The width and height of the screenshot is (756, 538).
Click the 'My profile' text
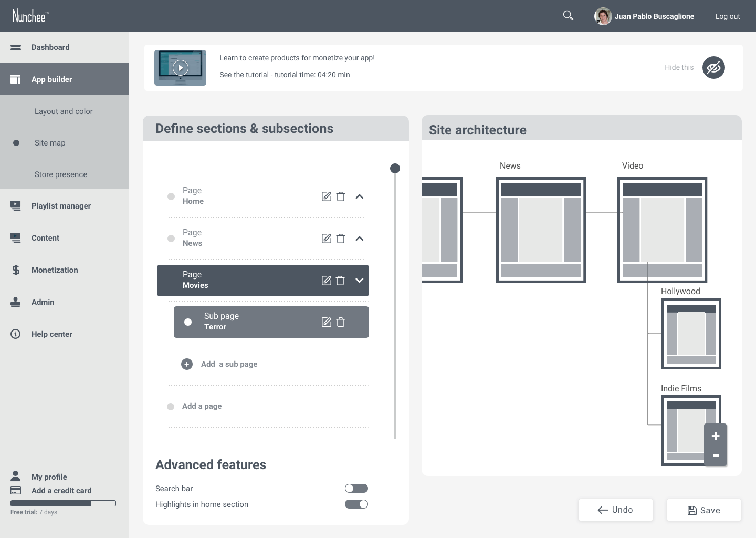coord(49,477)
